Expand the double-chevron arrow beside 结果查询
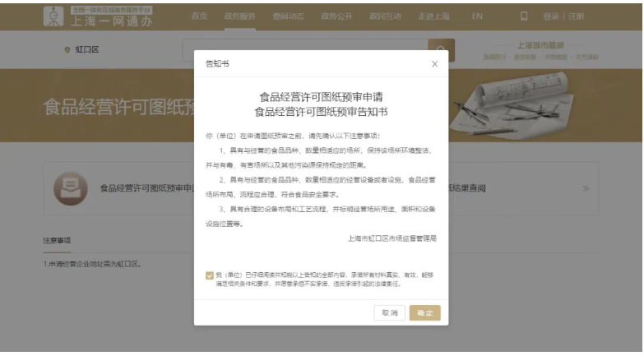Viewport: 644px width, 356px height. 586,188
